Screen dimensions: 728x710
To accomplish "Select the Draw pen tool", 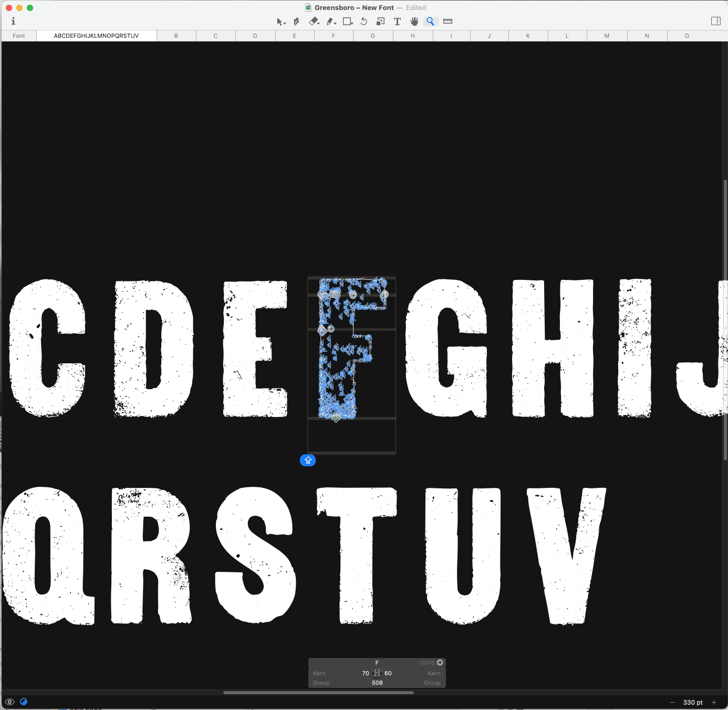I will [x=296, y=22].
